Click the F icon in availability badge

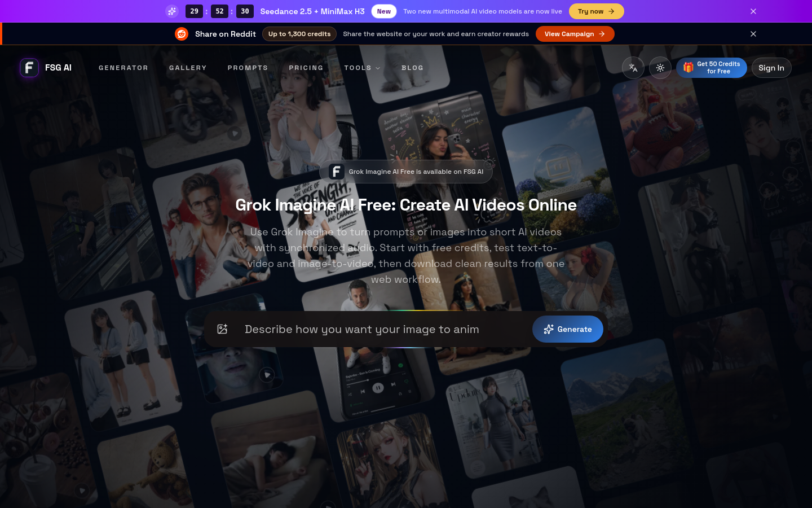coord(337,172)
